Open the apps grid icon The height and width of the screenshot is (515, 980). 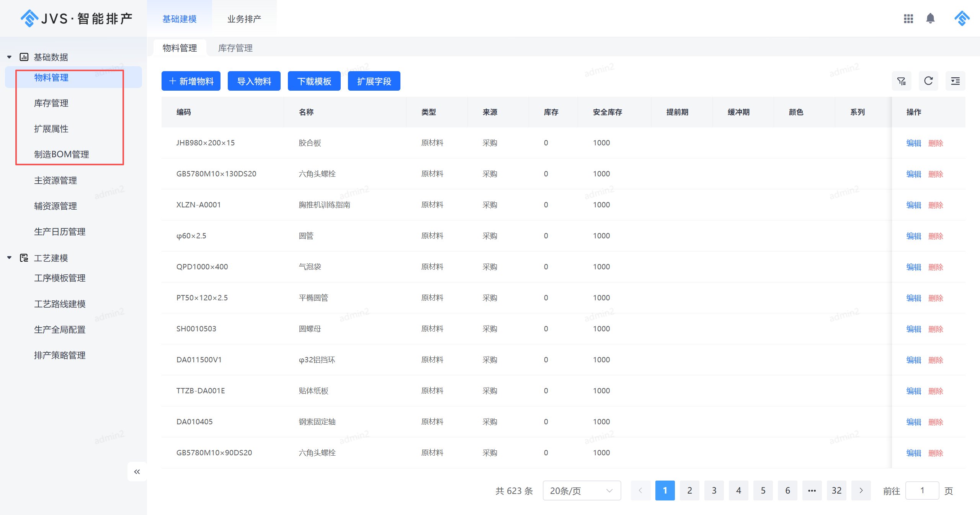pyautogui.click(x=908, y=18)
